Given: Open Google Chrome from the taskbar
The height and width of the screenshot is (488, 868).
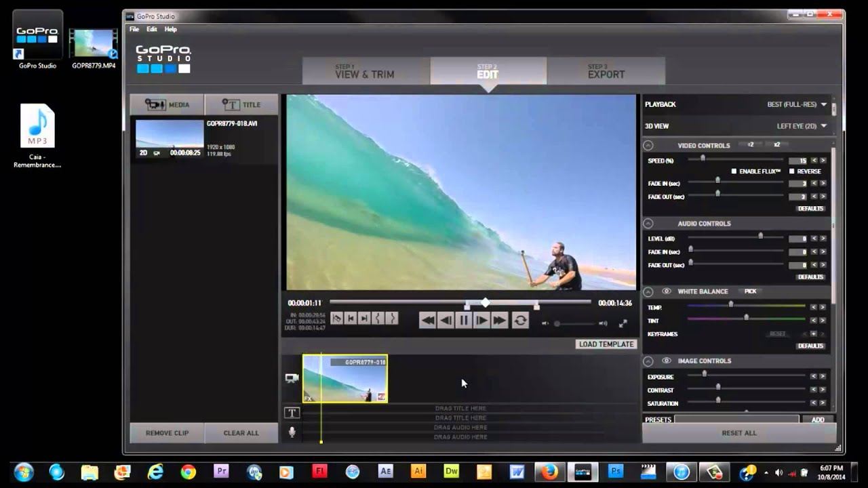Looking at the screenshot, I should pyautogui.click(x=188, y=472).
